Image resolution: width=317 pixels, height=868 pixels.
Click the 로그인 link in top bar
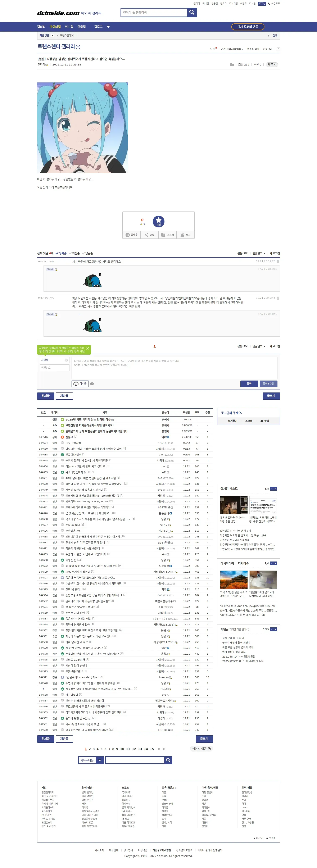pos(262,3)
